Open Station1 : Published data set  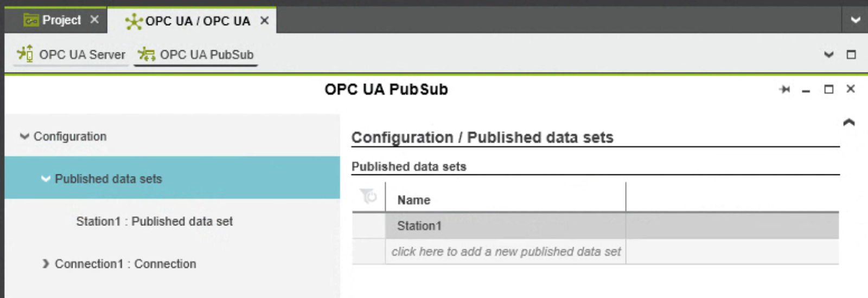(x=154, y=221)
